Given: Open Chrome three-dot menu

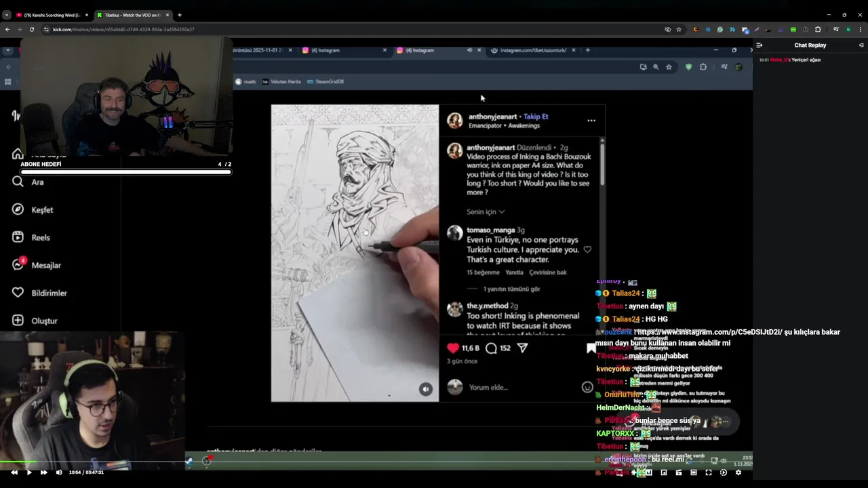Looking at the screenshot, I should tap(861, 30).
